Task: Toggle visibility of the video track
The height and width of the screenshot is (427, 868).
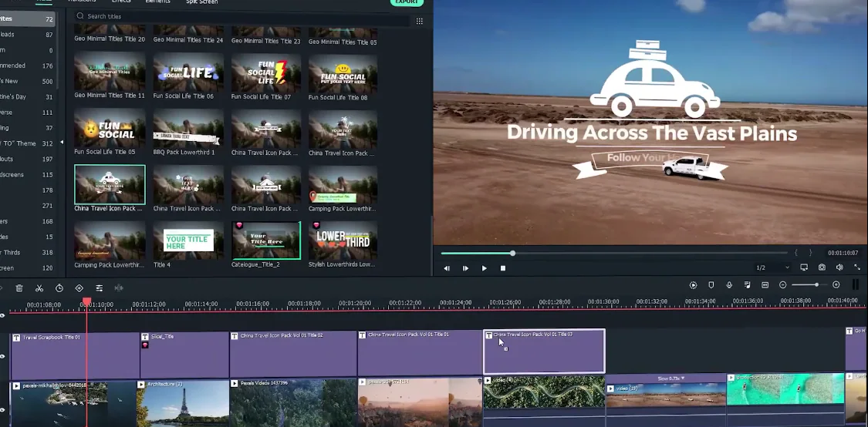Action: 2,409
